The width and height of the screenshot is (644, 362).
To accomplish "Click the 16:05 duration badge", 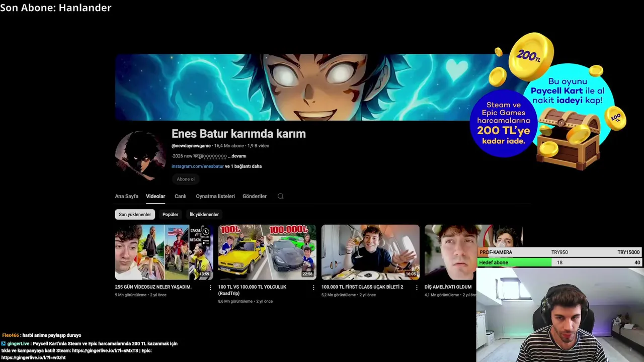I will 411,274.
